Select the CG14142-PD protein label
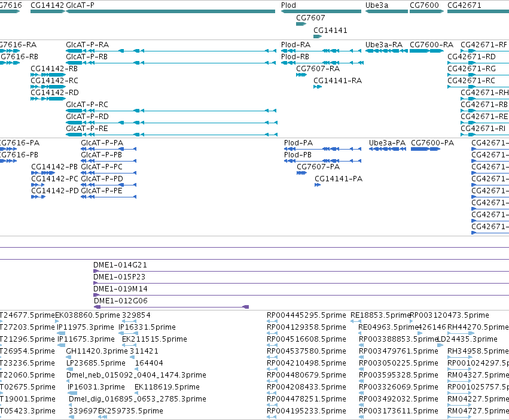This screenshot has height=420, width=509. tap(55, 191)
